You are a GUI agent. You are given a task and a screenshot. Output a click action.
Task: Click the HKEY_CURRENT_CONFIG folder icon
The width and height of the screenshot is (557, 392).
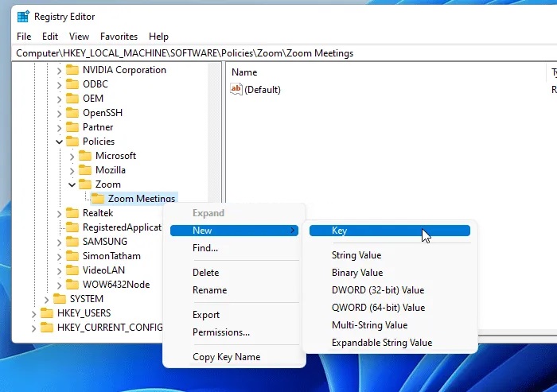tap(46, 328)
